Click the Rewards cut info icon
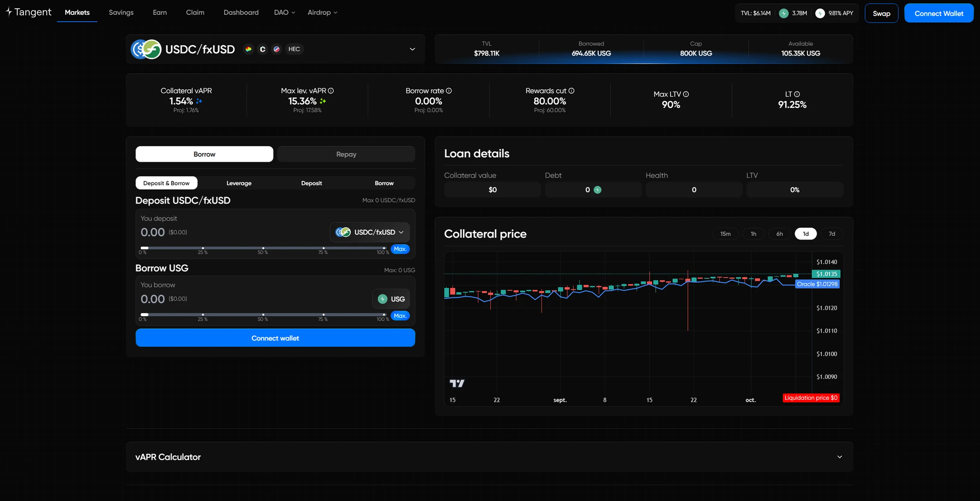This screenshot has height=501, width=980. [572, 91]
